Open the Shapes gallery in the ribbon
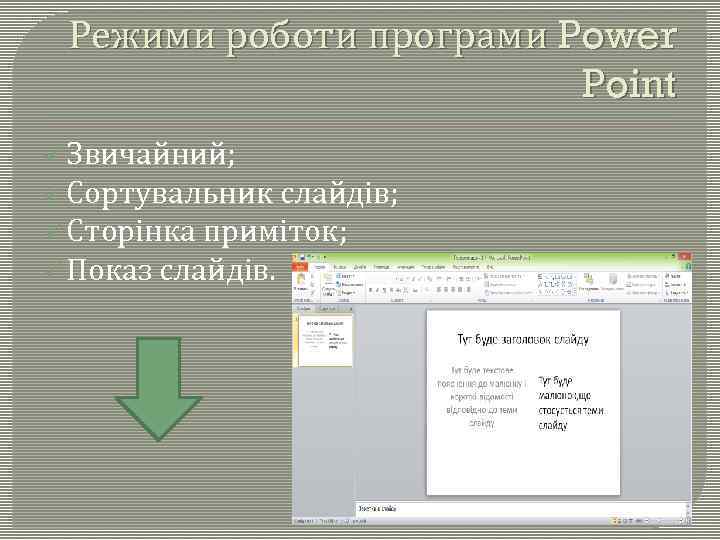Image resolution: width=720 pixels, height=540 pixels. (x=556, y=284)
